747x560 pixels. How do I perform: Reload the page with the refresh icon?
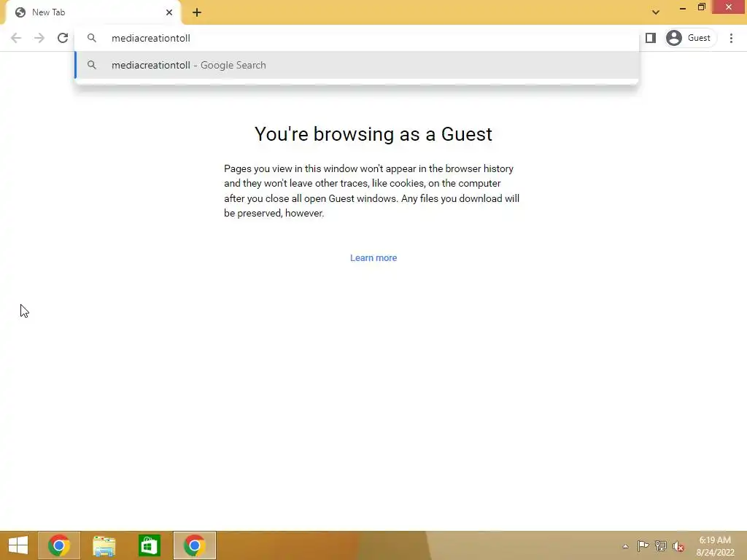[x=63, y=38]
